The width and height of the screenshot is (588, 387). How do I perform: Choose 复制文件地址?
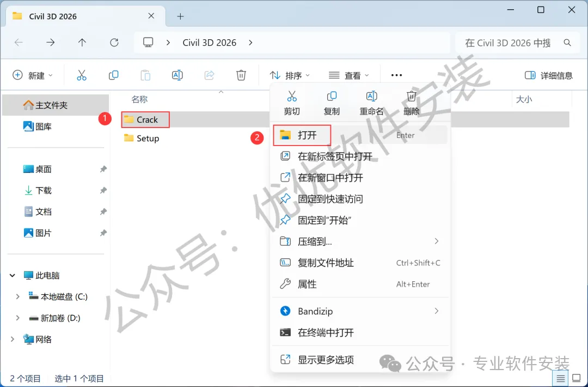[360, 263]
